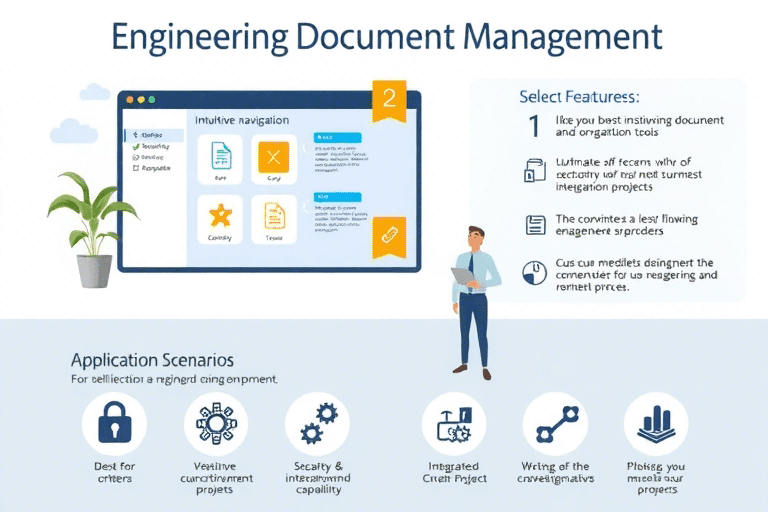Open the Security two-gears icon
This screenshot has width=768, height=512.
[317, 424]
